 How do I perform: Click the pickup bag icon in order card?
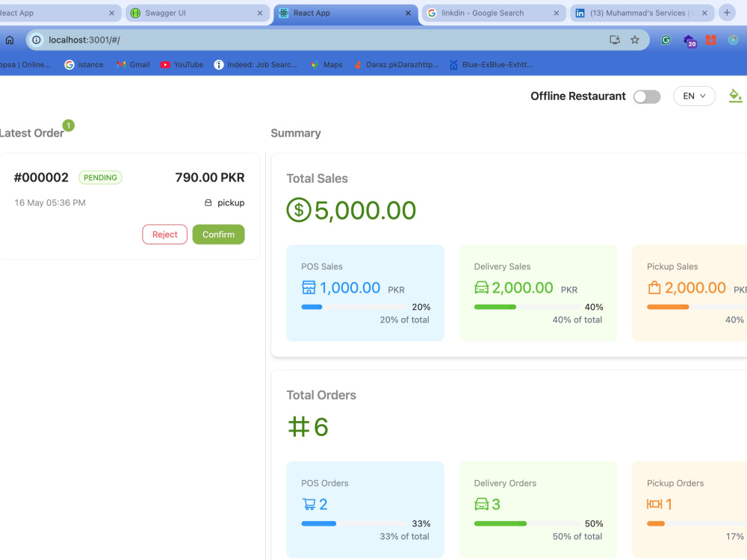(x=208, y=203)
